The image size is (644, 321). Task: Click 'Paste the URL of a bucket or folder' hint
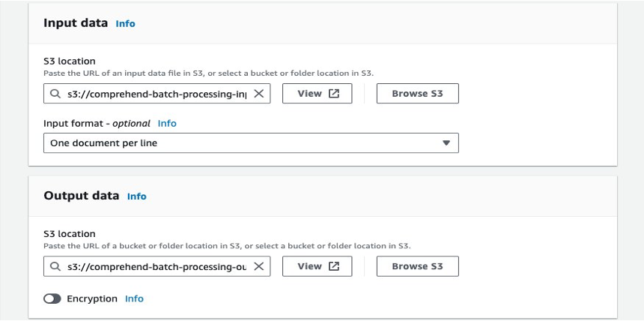point(227,246)
